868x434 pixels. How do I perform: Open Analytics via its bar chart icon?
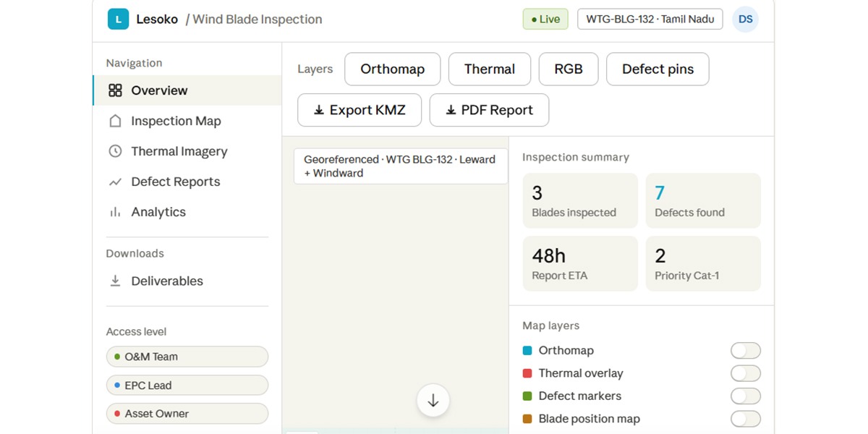pos(114,212)
